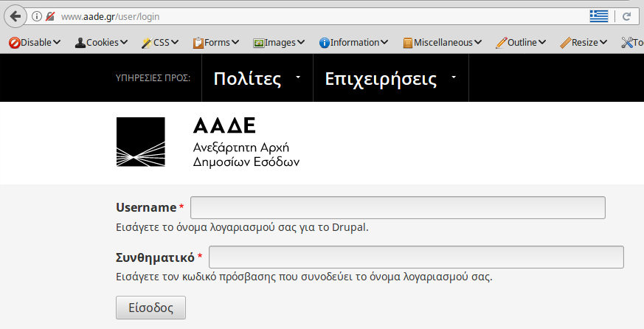Viewport: 644px width, 329px height.
Task: Click the ΥΠΗΡΕΣΙΕΣ ΠΡΟΣ: label
Action: point(153,78)
